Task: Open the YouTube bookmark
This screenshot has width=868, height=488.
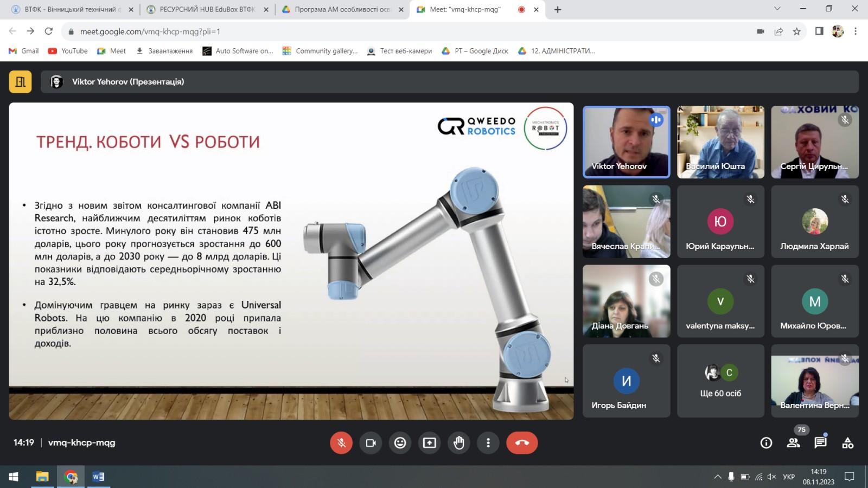Action: 68,51
